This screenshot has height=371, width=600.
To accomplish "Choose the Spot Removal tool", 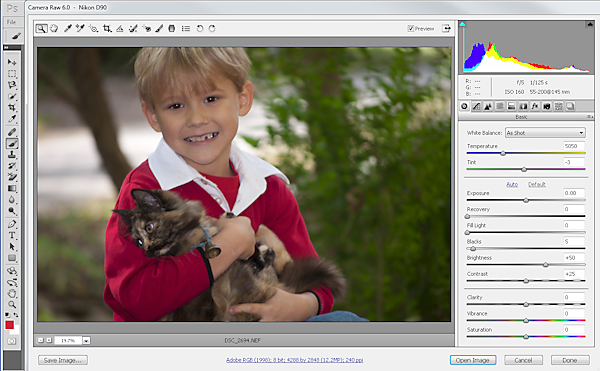I will tap(133, 28).
